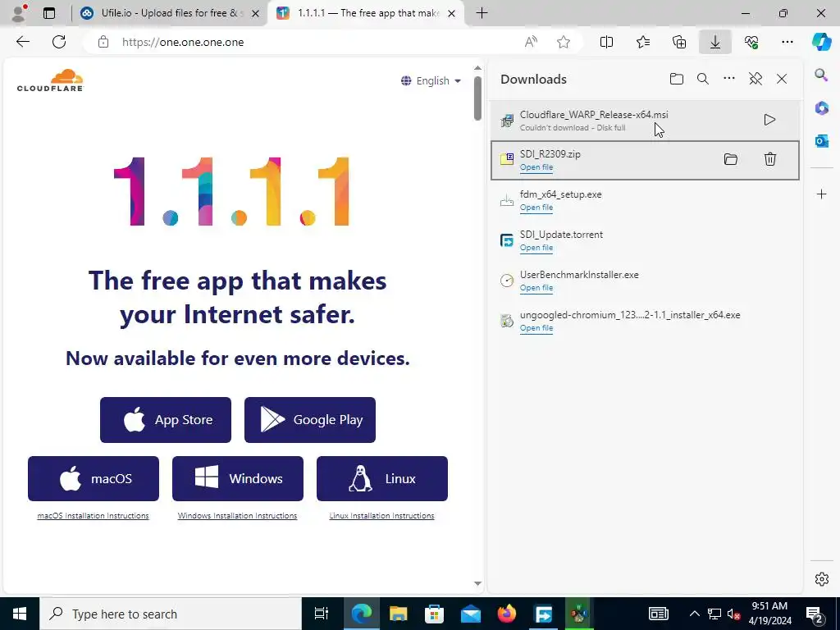
Task: Open file link for fdm_x64_setup.exe
Action: pos(536,208)
